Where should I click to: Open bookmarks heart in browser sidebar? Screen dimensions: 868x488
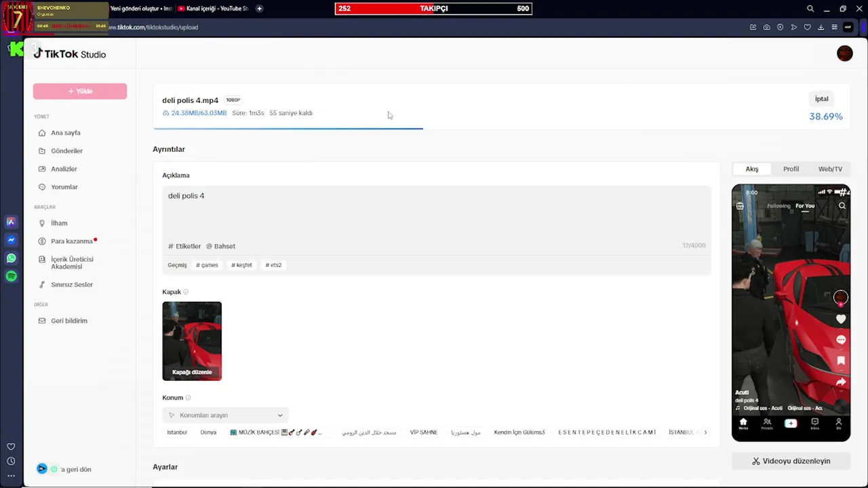click(11, 447)
